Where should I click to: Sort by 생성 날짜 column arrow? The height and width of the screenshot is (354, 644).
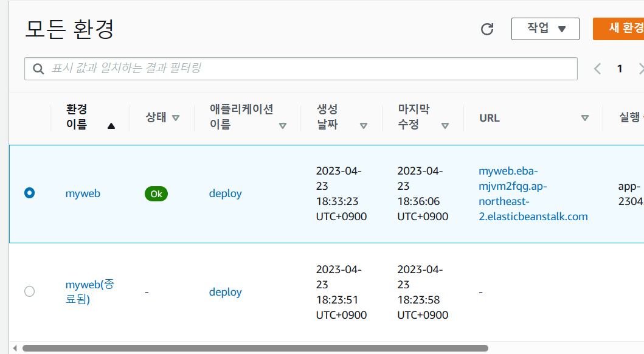(x=364, y=126)
